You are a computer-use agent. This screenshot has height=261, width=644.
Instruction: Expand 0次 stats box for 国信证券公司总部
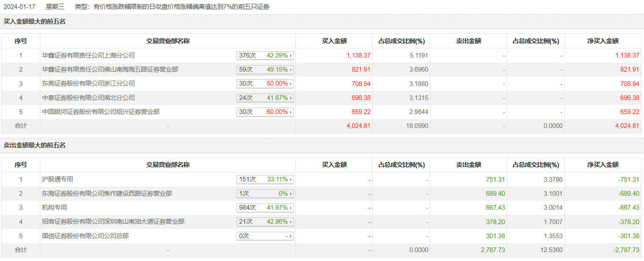click(265, 236)
